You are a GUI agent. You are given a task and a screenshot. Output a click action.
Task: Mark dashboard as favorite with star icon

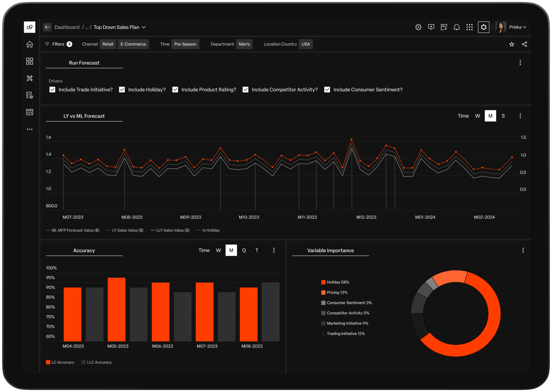[512, 44]
